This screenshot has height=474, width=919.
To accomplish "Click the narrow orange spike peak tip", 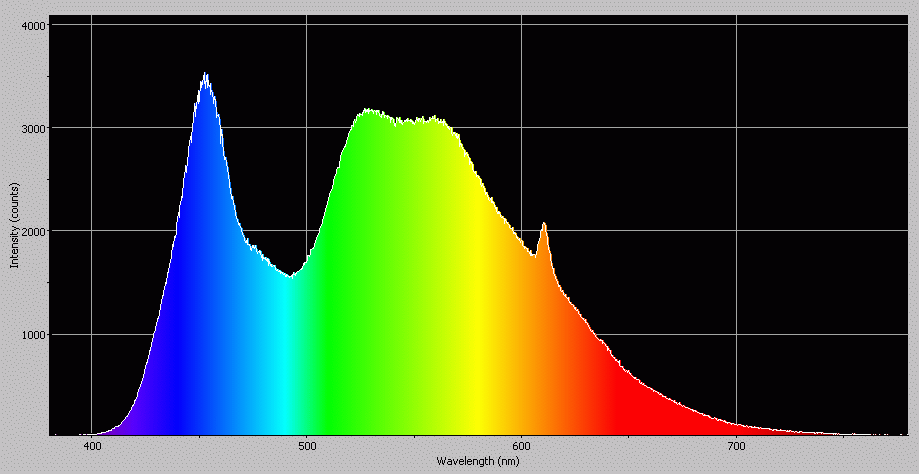I will [544, 224].
